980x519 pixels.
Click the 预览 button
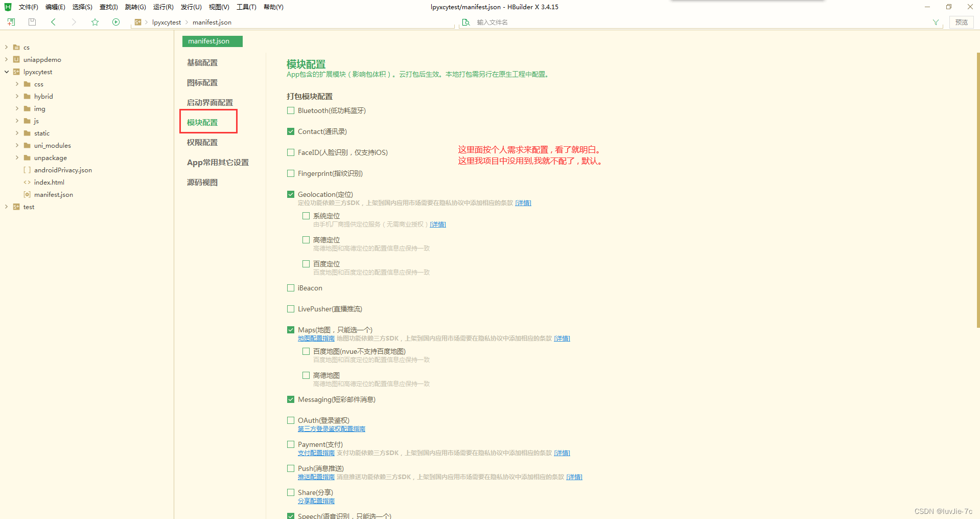(961, 22)
